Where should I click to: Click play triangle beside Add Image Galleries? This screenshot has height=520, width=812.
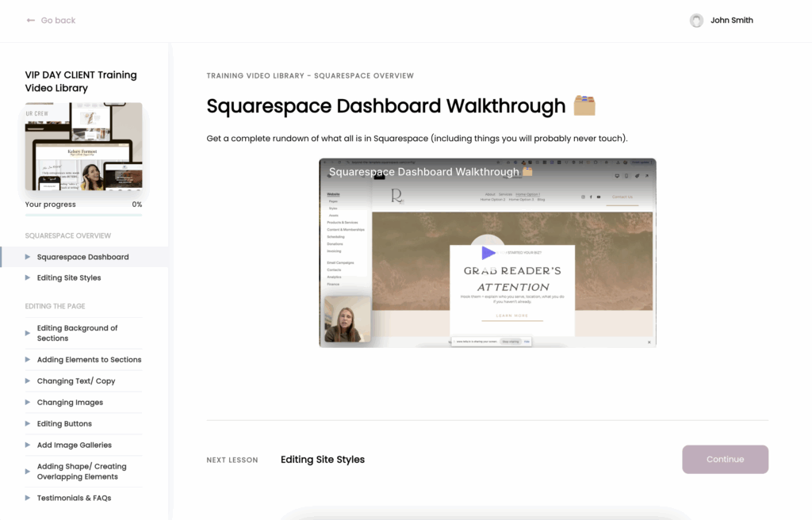pyautogui.click(x=28, y=445)
